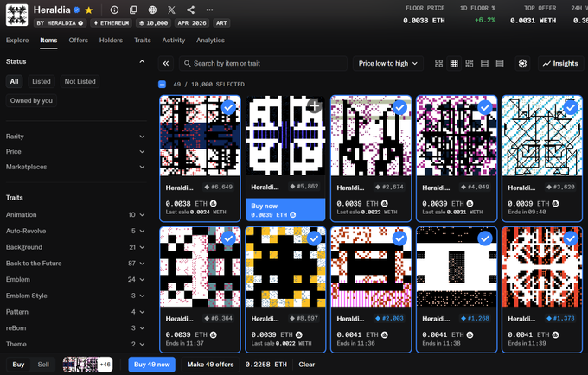Deselect item #6,364 checkmark
The height and width of the screenshot is (375, 588).
(228, 238)
